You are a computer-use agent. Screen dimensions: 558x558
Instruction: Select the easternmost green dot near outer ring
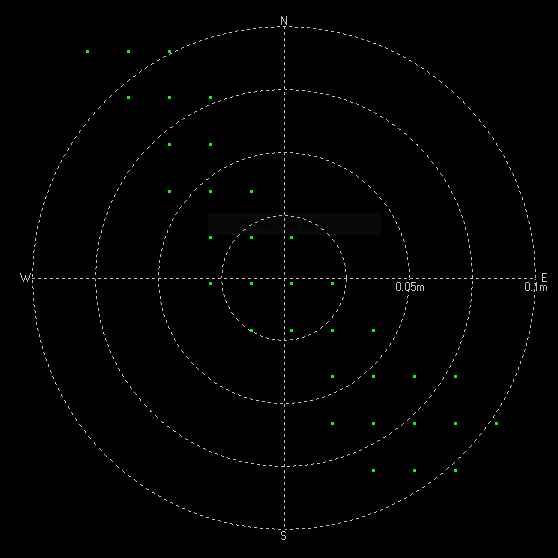[x=496, y=423]
